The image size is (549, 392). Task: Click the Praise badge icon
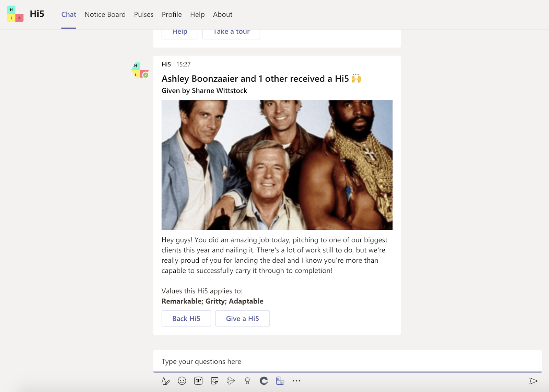click(247, 381)
